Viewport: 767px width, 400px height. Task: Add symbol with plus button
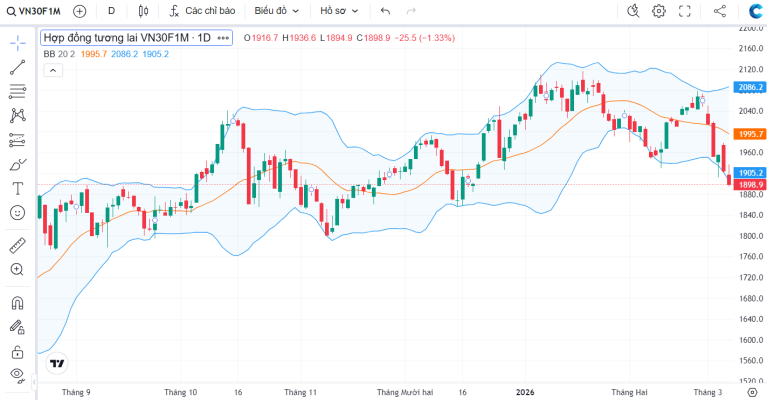click(x=79, y=11)
